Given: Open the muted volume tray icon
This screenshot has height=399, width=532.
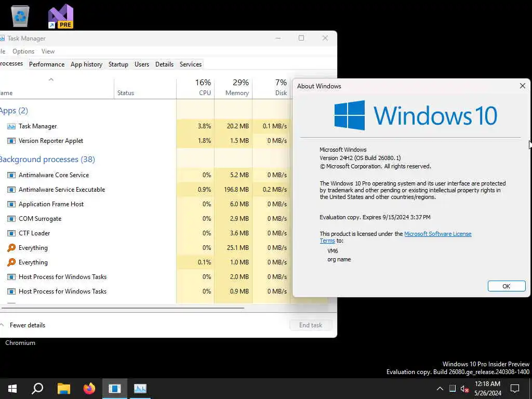Looking at the screenshot, I should pos(464,389).
